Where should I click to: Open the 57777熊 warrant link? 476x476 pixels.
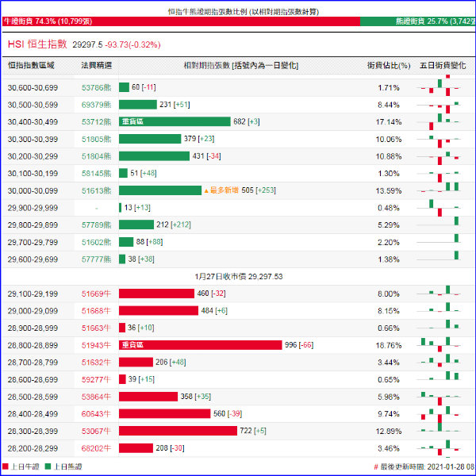[96, 259]
